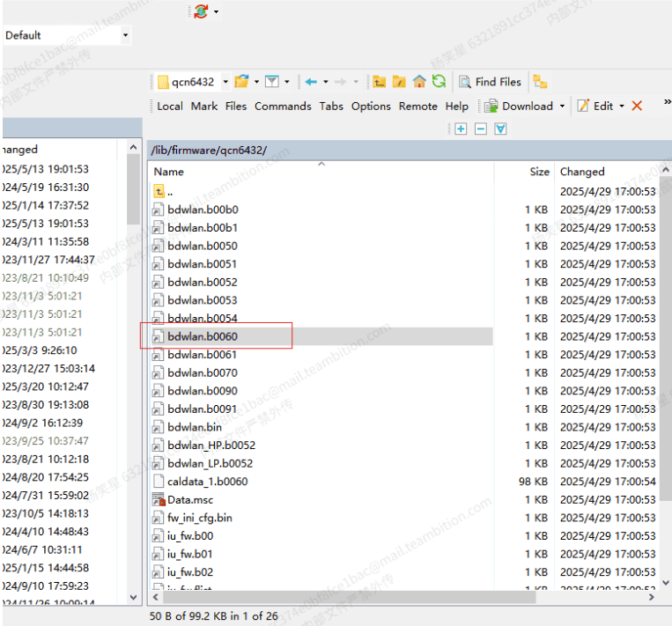
Task: Click the directory tree icon beside Find Files
Action: point(540,81)
